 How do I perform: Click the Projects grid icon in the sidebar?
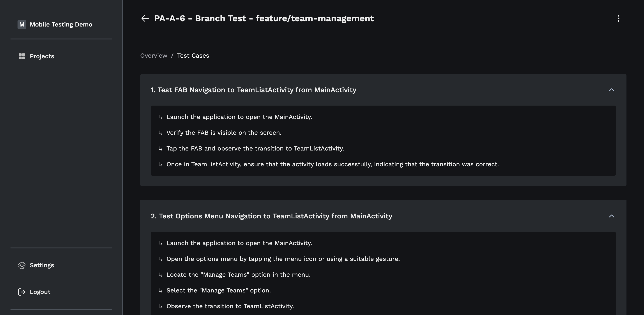click(x=22, y=56)
